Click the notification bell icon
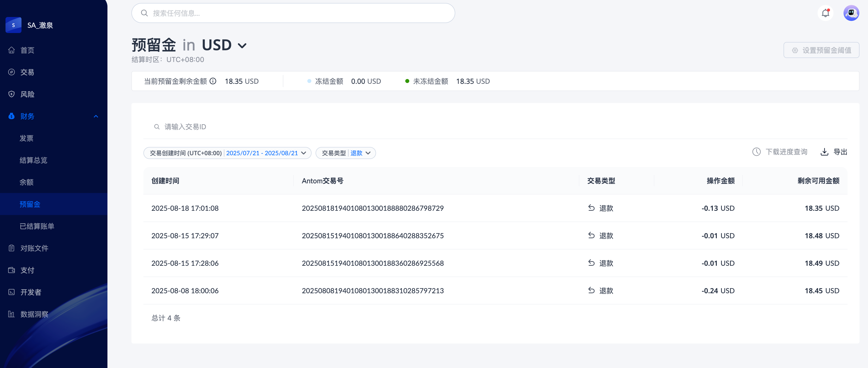 [825, 13]
